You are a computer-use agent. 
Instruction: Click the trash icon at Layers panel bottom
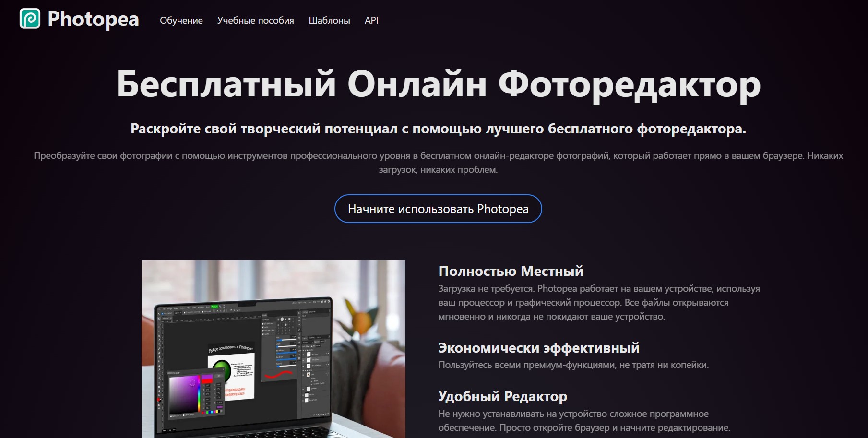click(x=328, y=414)
